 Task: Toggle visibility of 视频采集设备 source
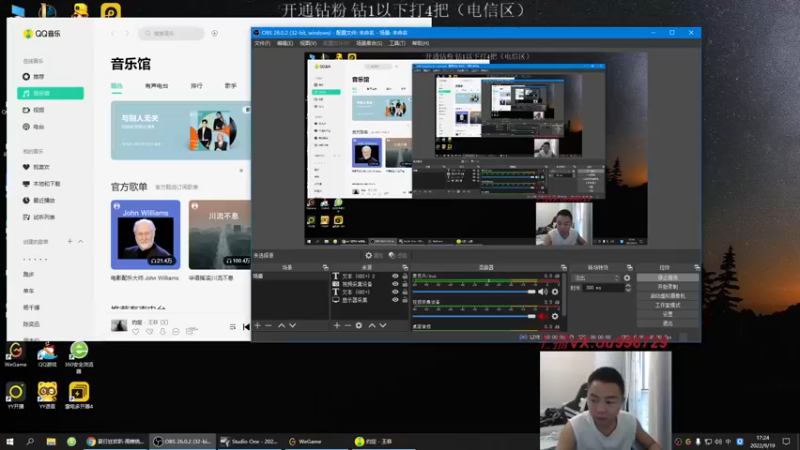[x=395, y=284]
